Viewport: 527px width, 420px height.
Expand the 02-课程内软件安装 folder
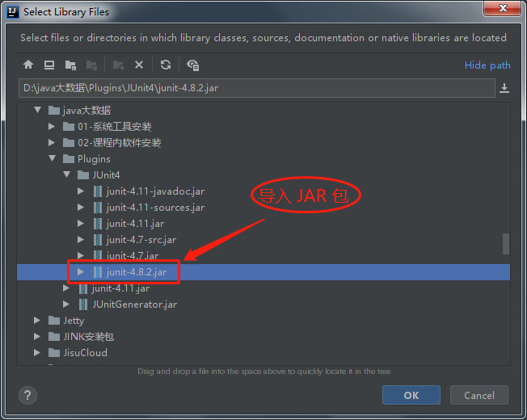tap(52, 142)
